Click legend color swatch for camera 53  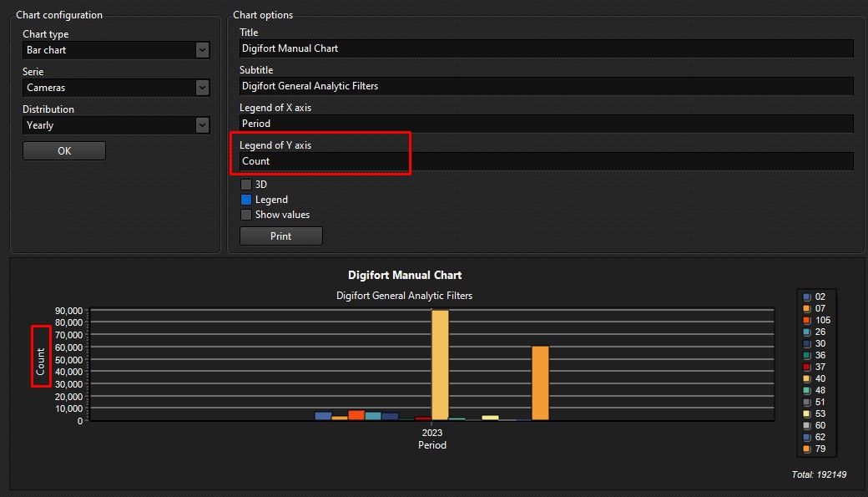tap(806, 414)
